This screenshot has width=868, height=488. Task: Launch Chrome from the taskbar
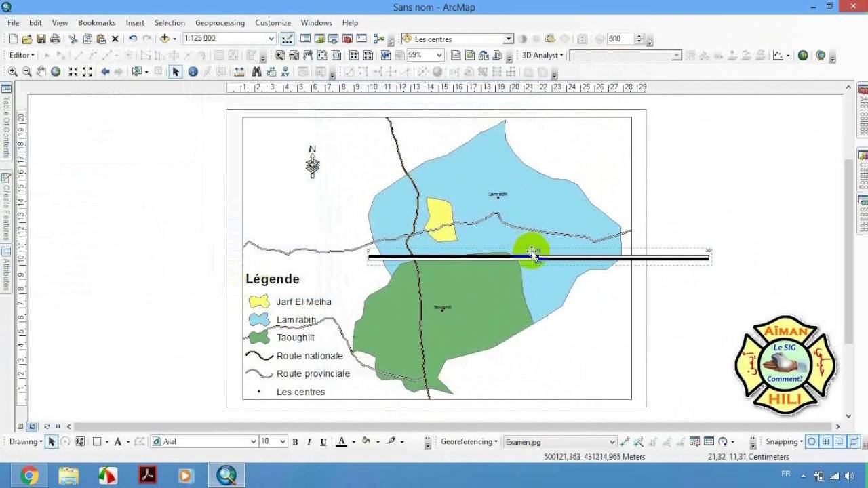(x=29, y=476)
